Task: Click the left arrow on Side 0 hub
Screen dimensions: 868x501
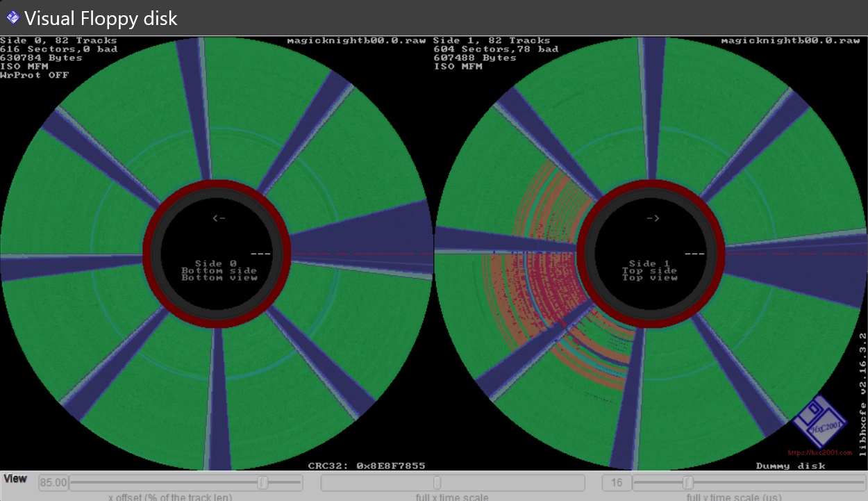Action: [x=219, y=218]
